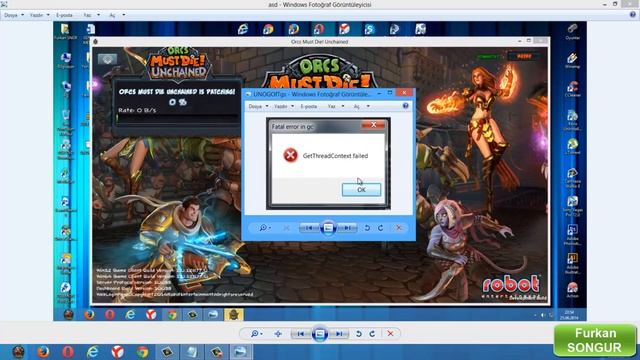Open the Adobe Illustrator shortcut on the pictured desktop

[x=572, y=263]
